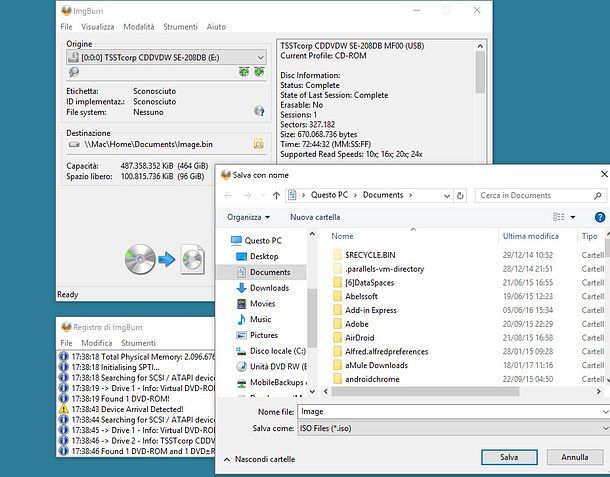Select Music in navigation pane
This screenshot has height=477, width=610.
(254, 319)
